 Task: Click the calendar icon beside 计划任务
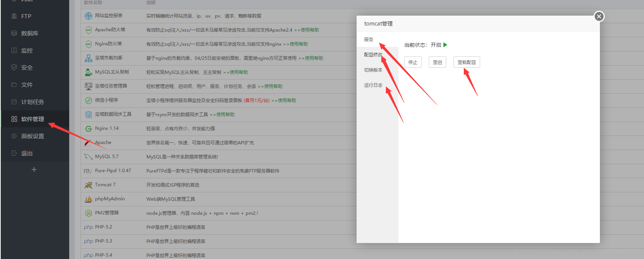[14, 102]
